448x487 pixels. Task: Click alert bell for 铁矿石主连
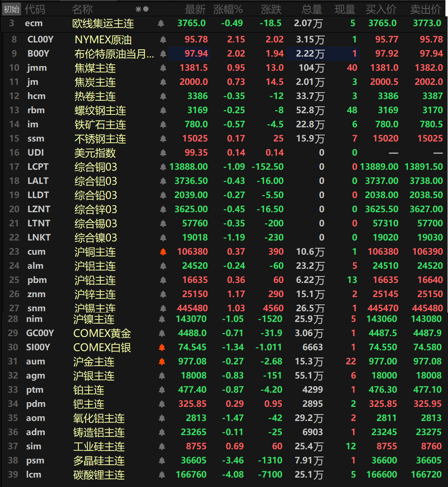tap(163, 125)
